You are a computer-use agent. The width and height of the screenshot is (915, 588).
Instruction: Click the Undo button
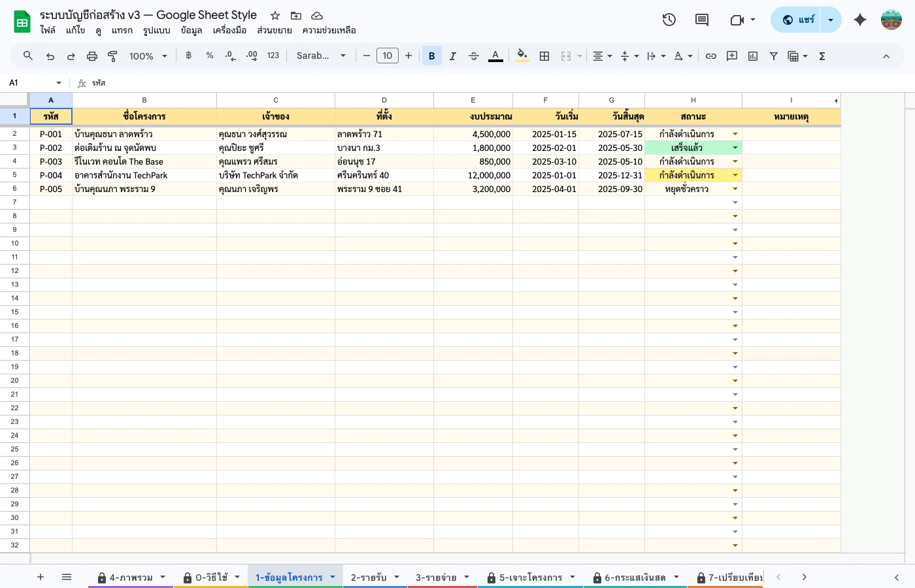(x=50, y=56)
